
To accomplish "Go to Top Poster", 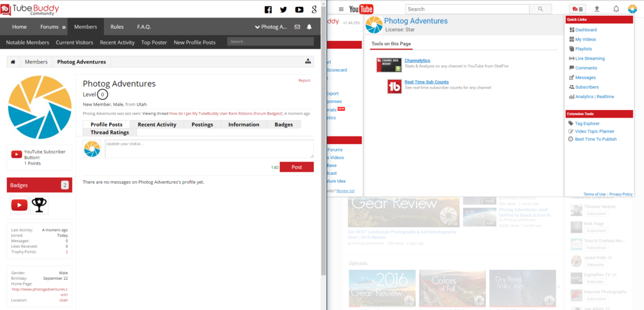I will coord(154,42).
